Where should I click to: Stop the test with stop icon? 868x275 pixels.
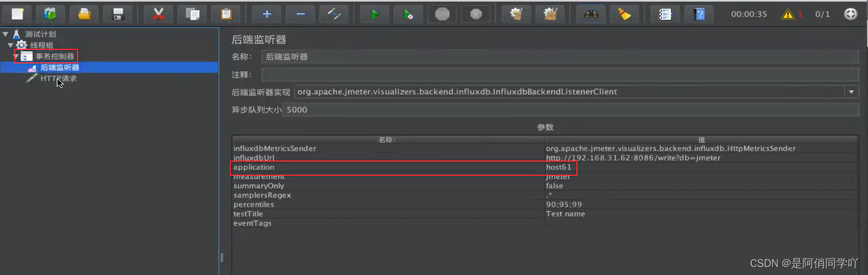coord(442,14)
